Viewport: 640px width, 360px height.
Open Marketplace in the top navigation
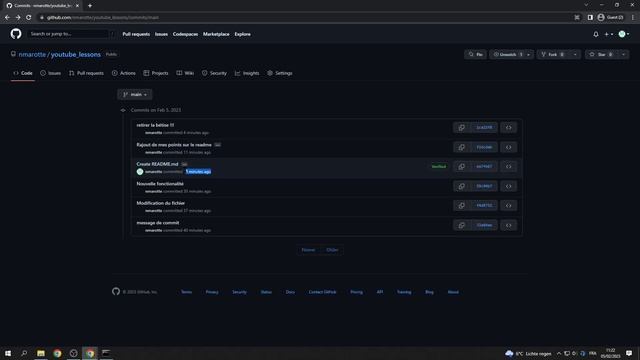coord(216,34)
